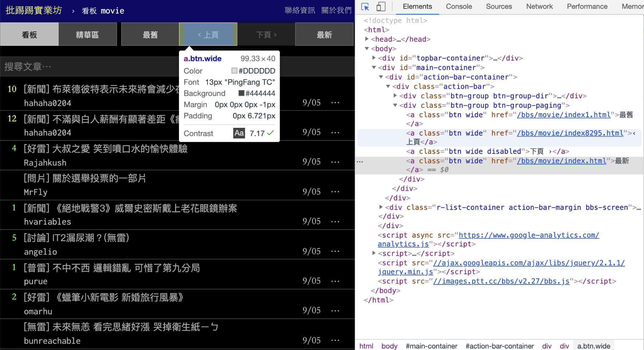
Task: Open the 聯絡資訊 link
Action: pos(300,11)
